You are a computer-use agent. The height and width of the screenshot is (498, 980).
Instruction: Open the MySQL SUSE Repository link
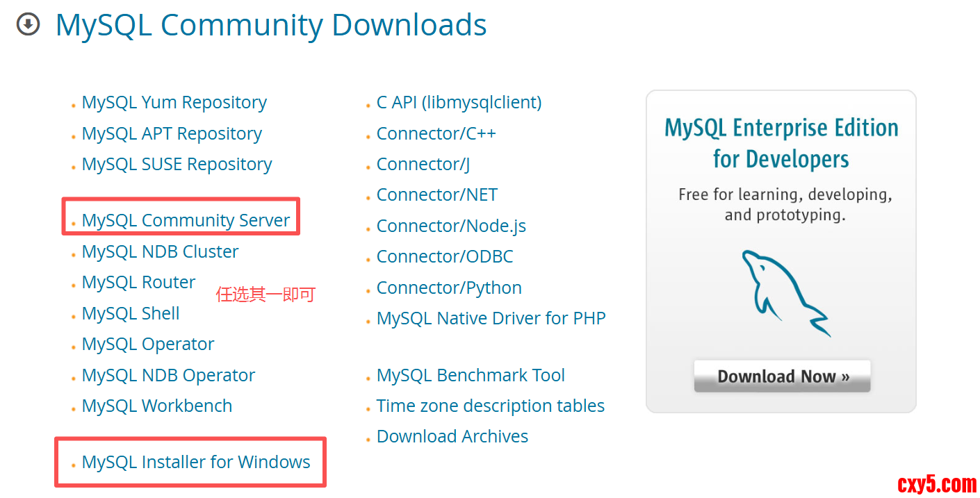[177, 165]
